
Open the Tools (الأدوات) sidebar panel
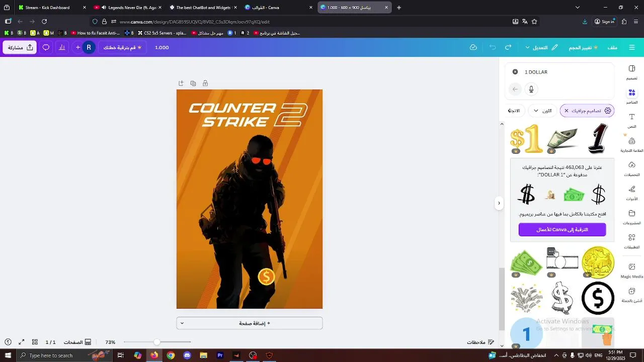click(x=632, y=193)
